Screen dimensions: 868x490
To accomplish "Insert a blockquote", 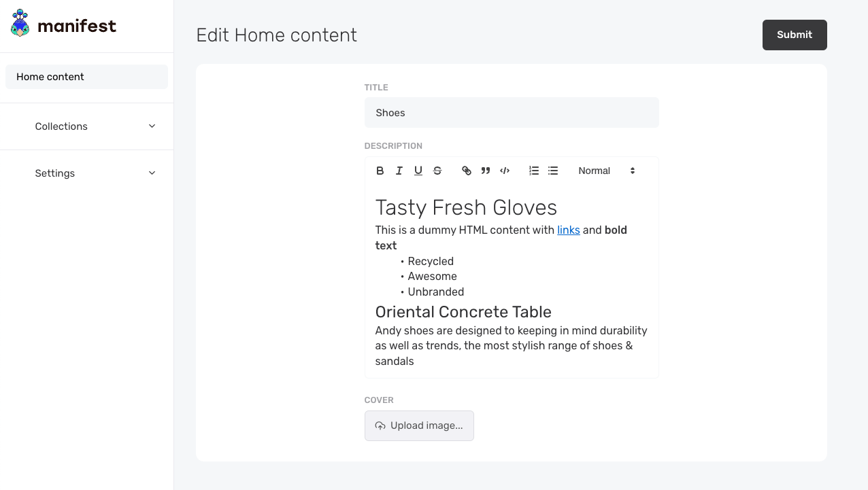I will coord(486,171).
